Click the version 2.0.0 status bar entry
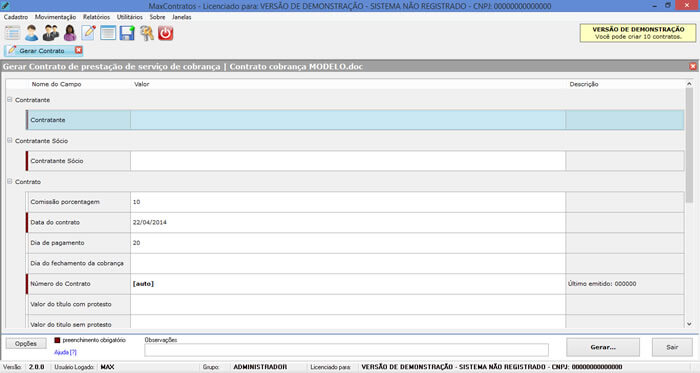 click(x=37, y=367)
